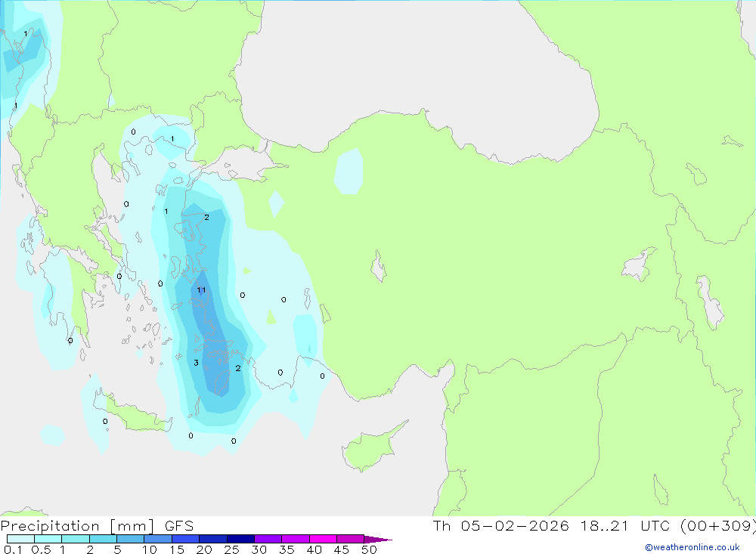Click legend label '10'
Image resolution: width=756 pixels, height=554 pixels.
tap(150, 549)
